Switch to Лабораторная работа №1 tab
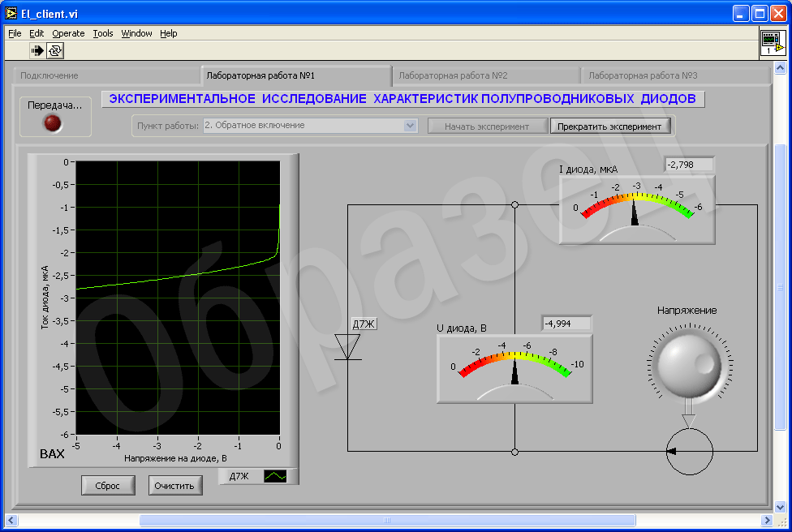Screen dimensions: 792x532 (x=296, y=75)
